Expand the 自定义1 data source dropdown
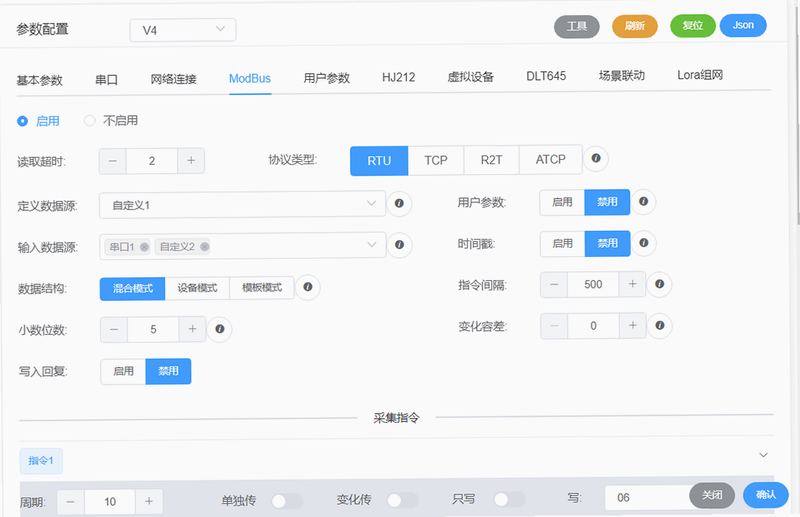This screenshot has width=800, height=517. tap(242, 205)
